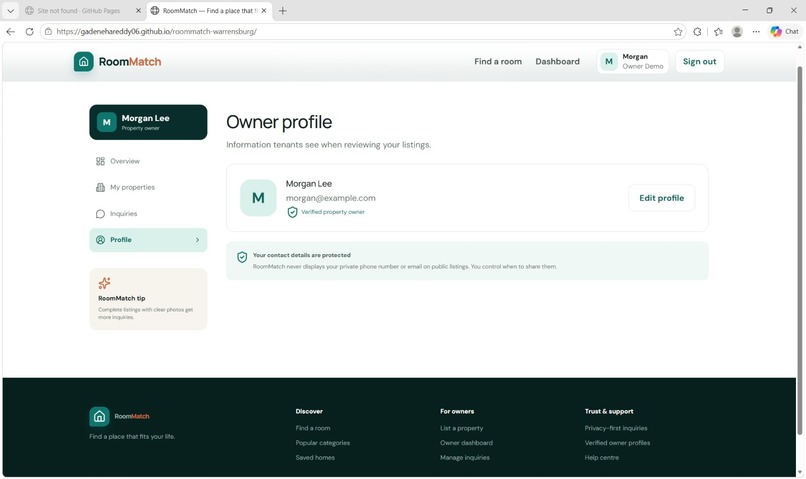806x479 pixels.
Task: Close the Site not found tab
Action: point(138,11)
